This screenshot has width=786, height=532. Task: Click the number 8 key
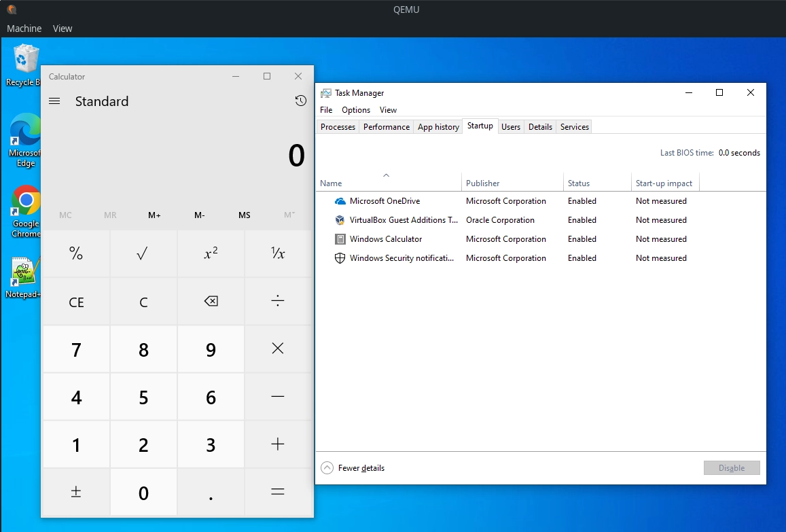click(x=143, y=349)
